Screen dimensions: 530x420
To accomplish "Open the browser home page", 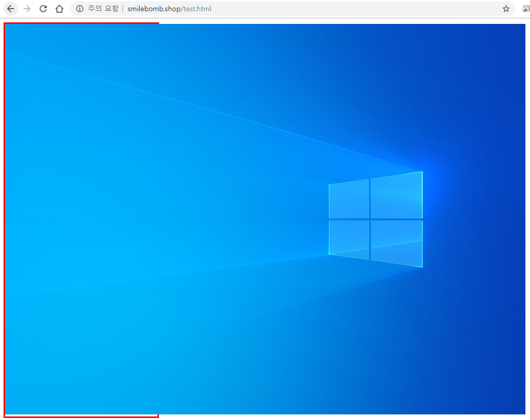I will [59, 9].
